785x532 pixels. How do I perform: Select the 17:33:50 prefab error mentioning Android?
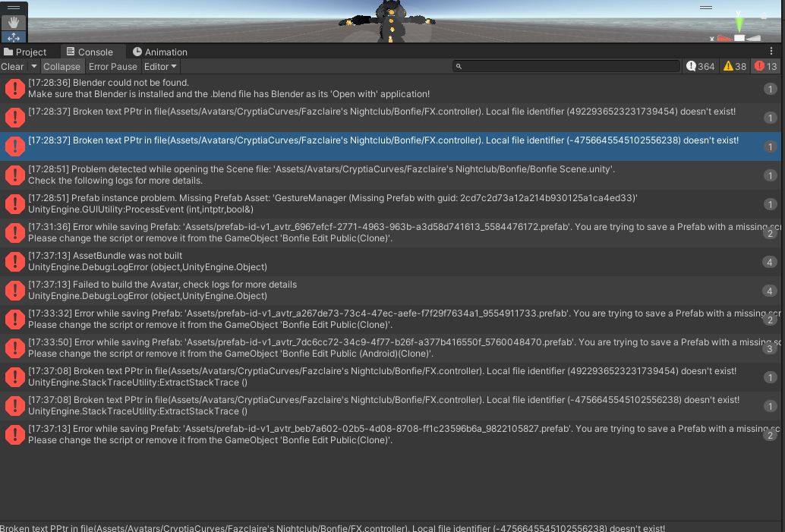click(x=390, y=348)
